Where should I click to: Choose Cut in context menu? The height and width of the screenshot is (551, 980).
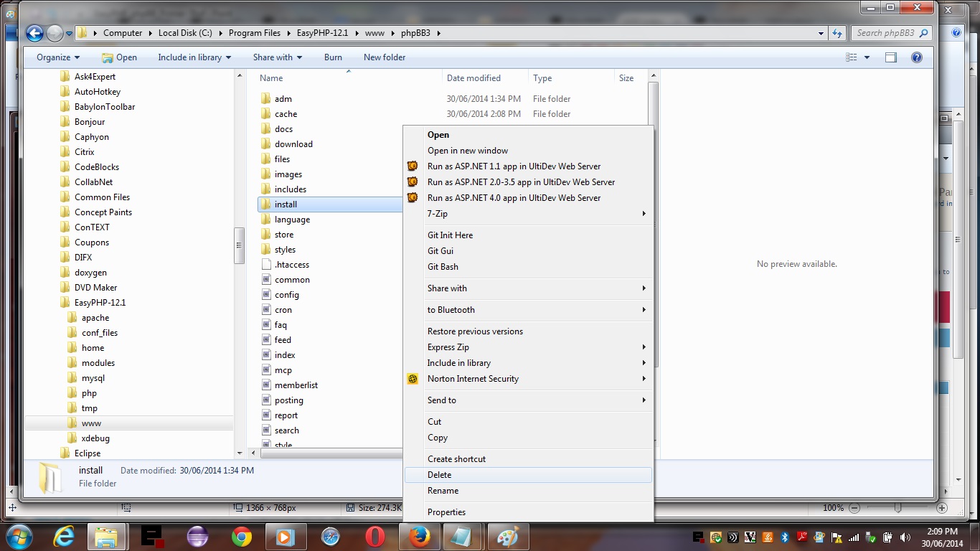click(x=528, y=422)
